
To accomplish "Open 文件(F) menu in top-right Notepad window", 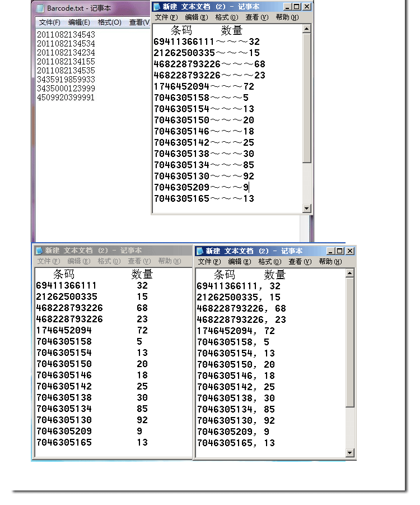I will [166, 17].
